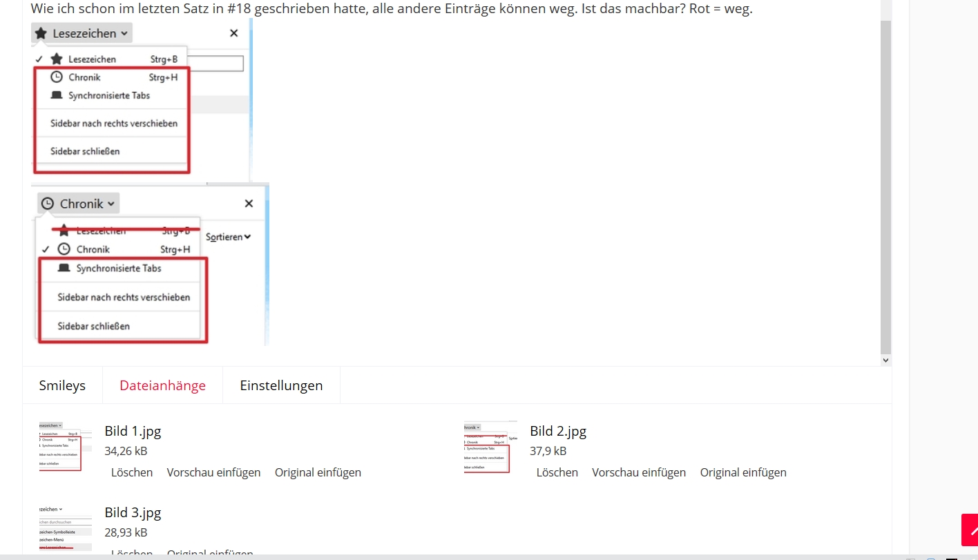Click the close X beside the Chronik header dropdown
Viewport: 978px width, 560px height.
point(249,204)
